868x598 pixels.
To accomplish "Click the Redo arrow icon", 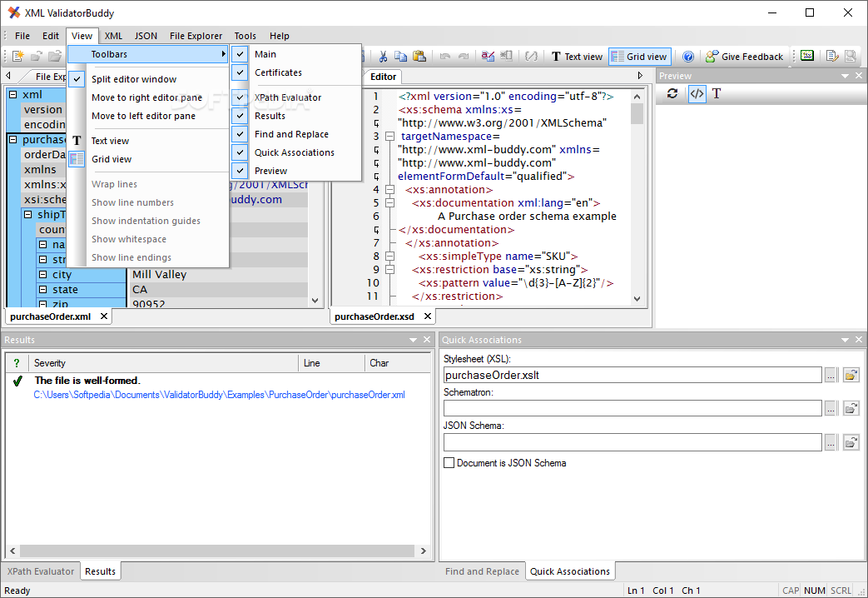I will [x=464, y=56].
